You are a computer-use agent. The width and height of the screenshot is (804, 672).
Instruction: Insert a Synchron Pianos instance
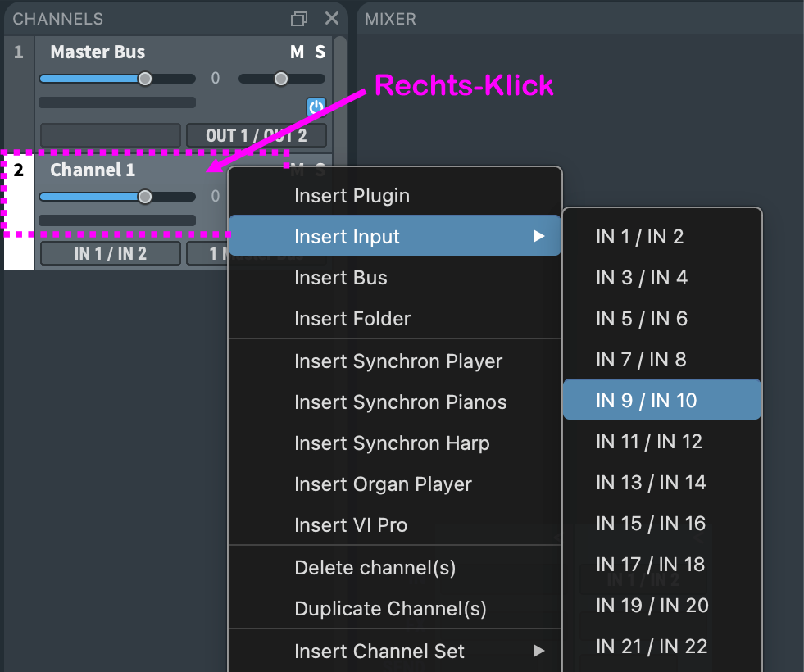click(x=400, y=402)
